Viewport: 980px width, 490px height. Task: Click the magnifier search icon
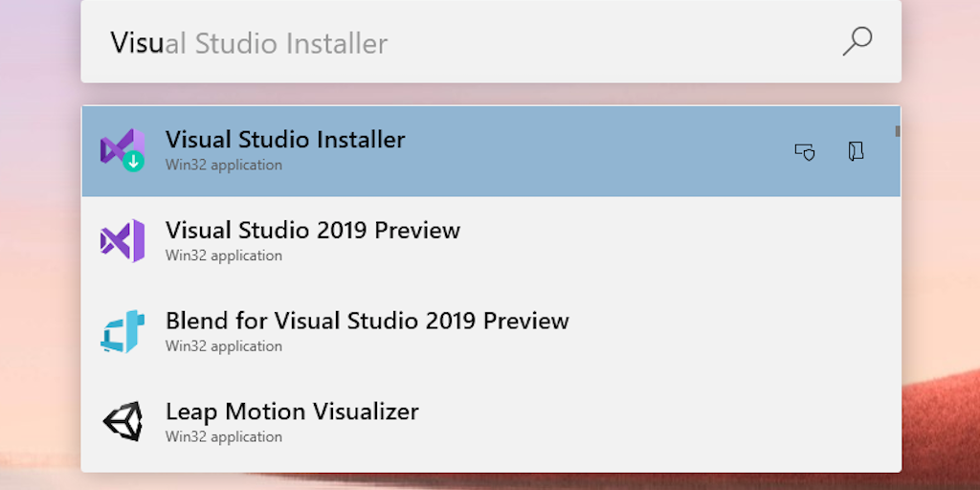(x=857, y=42)
